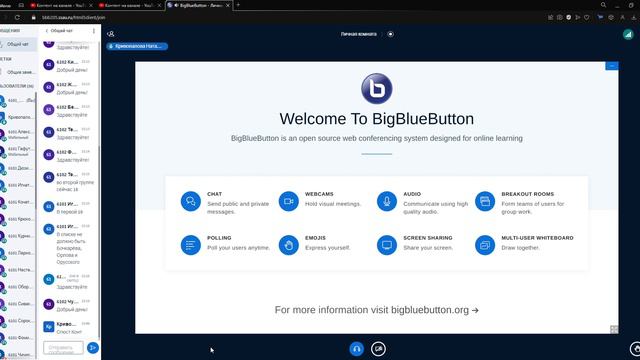Toggle the users and messages panel icon
The width and height of the screenshot is (640, 360).
click(111, 34)
